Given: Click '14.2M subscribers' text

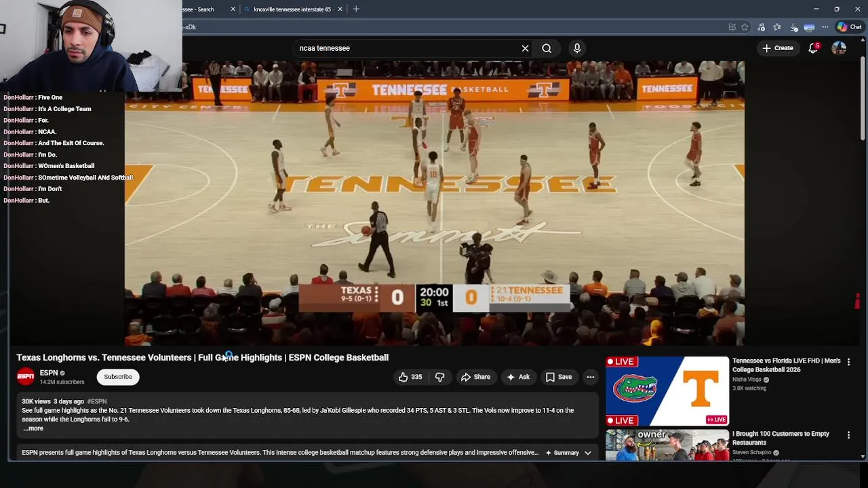Looking at the screenshot, I should [62, 382].
